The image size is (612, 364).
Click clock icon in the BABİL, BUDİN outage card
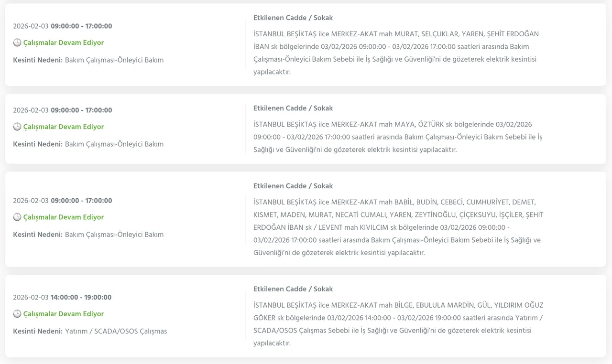point(17,217)
